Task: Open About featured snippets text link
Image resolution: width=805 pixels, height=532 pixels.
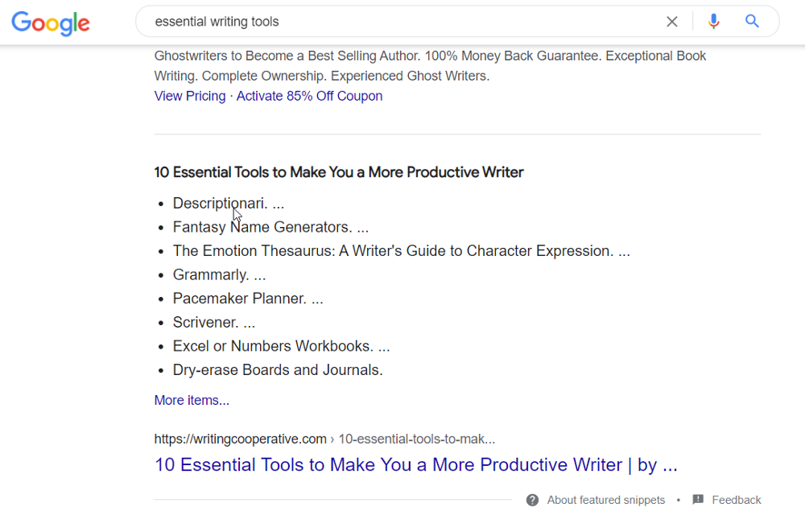Action: tap(606, 500)
